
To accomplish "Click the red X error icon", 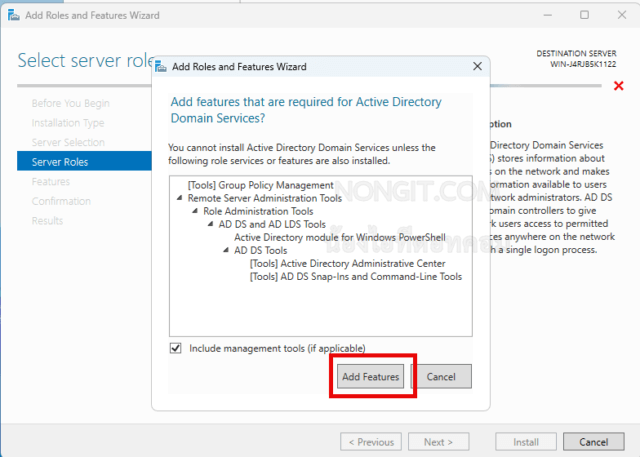I will coord(618,86).
